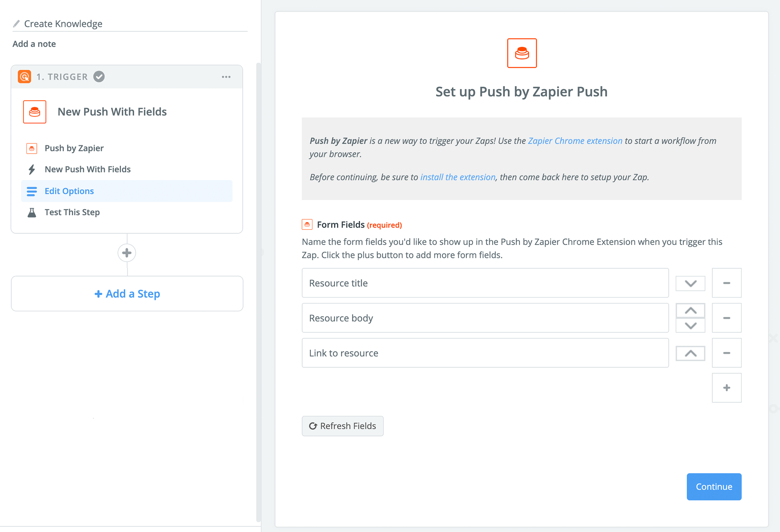Click the flask test icon
Image resolution: width=780 pixels, height=532 pixels.
[x=32, y=212]
